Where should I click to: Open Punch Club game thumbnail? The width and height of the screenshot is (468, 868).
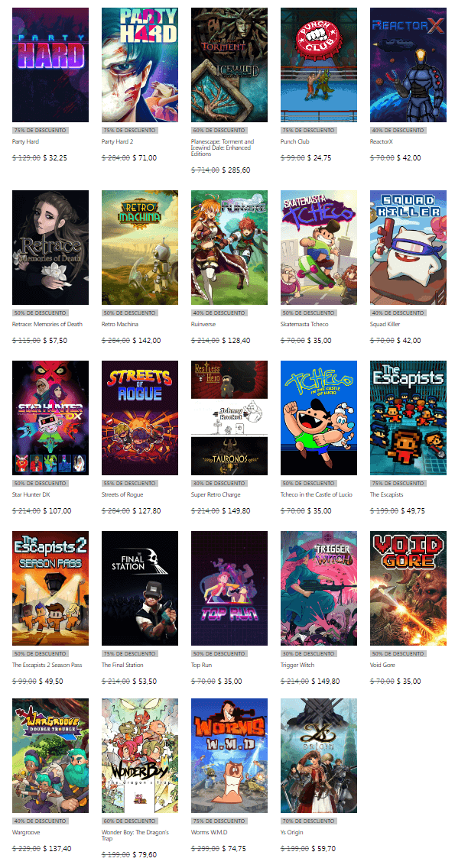pyautogui.click(x=318, y=65)
